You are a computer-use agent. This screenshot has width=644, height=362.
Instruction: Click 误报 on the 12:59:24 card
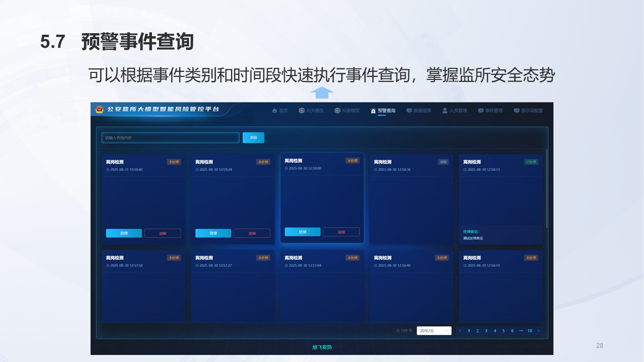pyautogui.click(x=252, y=233)
